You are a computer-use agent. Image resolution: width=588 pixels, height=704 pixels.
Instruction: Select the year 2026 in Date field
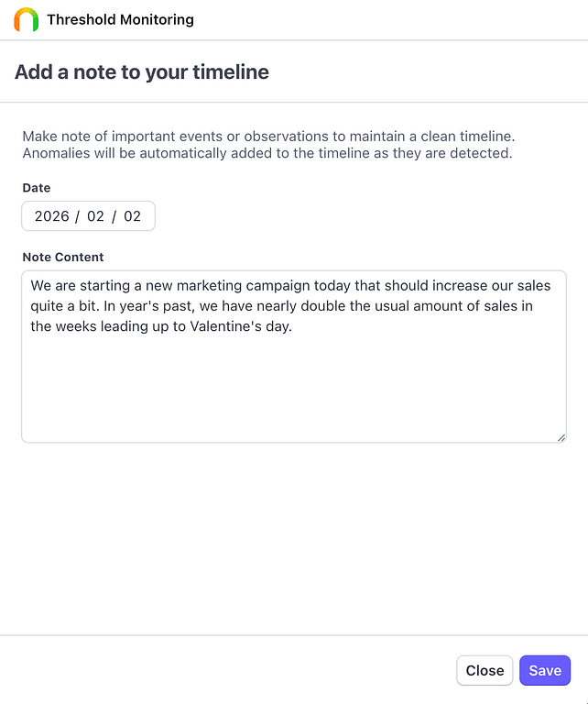click(x=52, y=216)
